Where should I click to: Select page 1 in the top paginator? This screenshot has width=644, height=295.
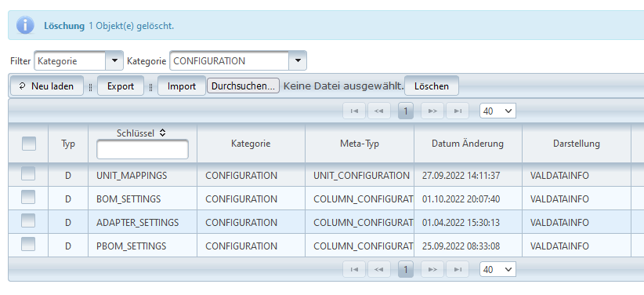pyautogui.click(x=406, y=111)
